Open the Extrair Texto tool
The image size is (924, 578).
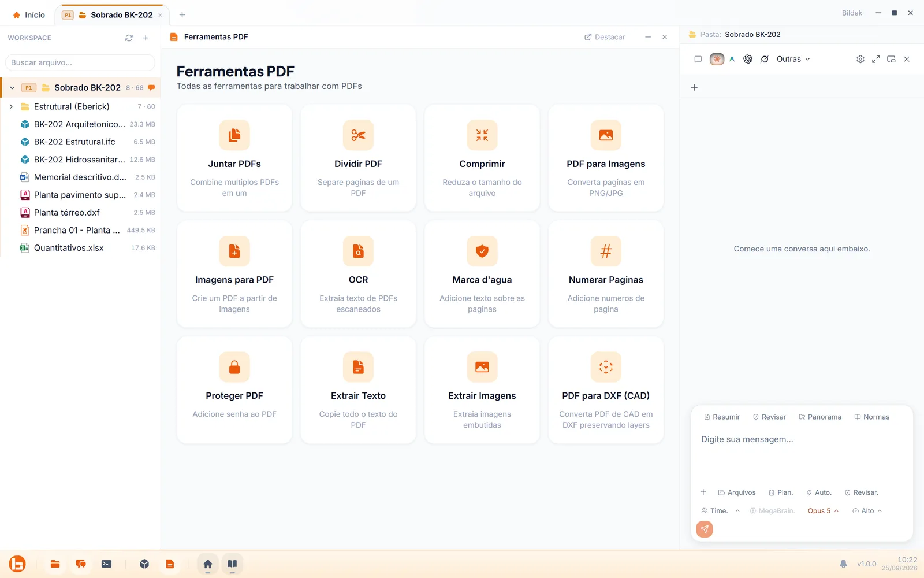[358, 390]
